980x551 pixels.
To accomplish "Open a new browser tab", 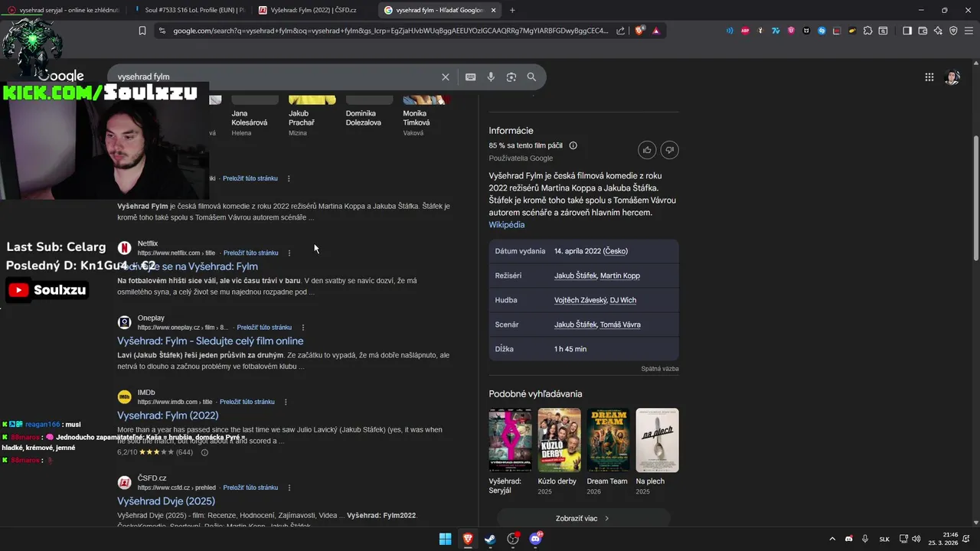I will pos(512,10).
